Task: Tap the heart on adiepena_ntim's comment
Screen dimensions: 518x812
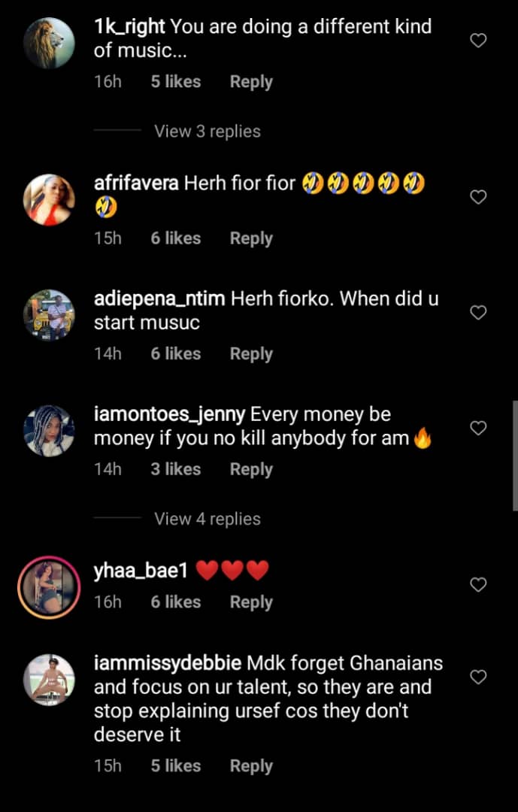Action: point(478,312)
